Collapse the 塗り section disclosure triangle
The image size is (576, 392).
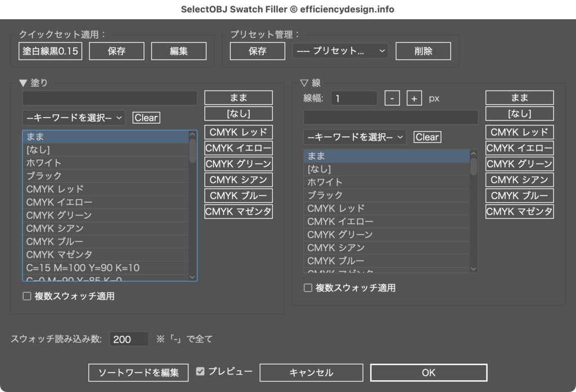(x=22, y=82)
